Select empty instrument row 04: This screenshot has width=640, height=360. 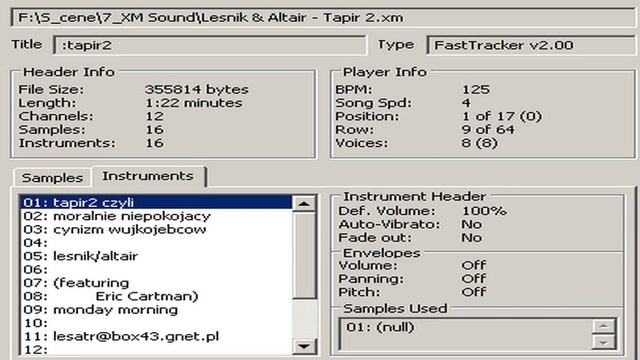[x=156, y=243]
